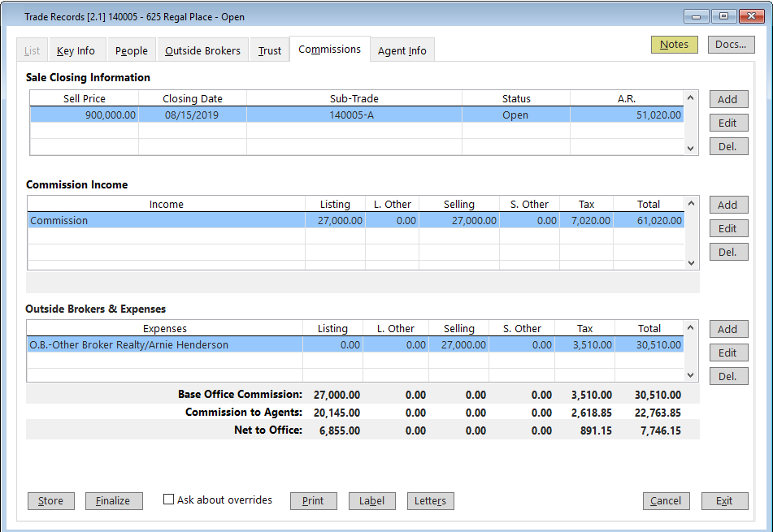Enable the Ask about overrides checkbox
This screenshot has height=532, width=773.
pyautogui.click(x=170, y=500)
